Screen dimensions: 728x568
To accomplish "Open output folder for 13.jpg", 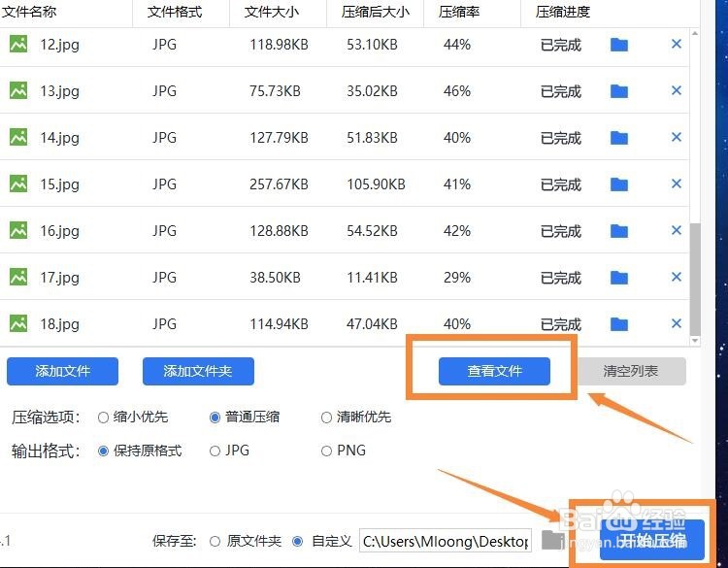I will [x=619, y=91].
